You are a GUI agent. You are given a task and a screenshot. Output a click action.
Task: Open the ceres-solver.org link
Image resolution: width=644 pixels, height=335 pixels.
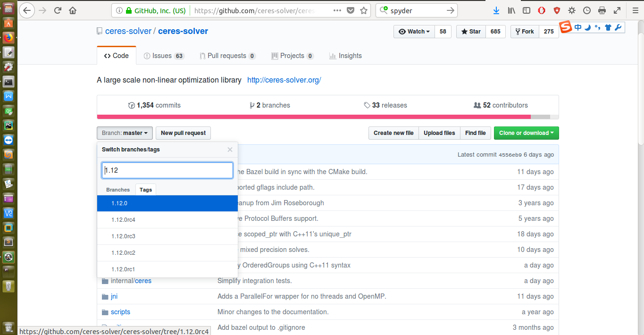tap(284, 80)
